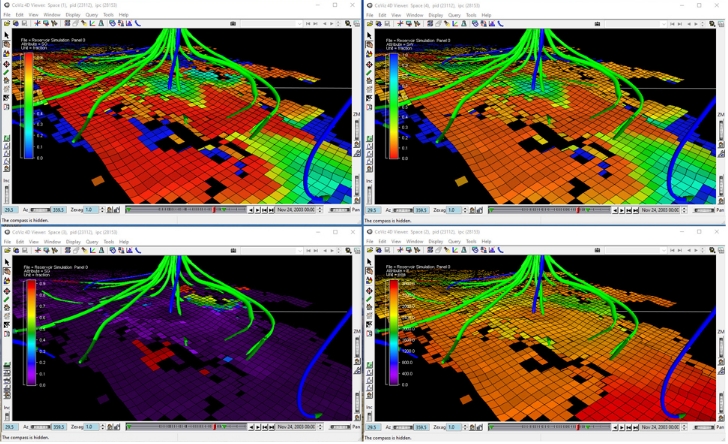The height and width of the screenshot is (444, 728).
Task: Click blue crescent icon in Space (1) toolbar
Action: coord(138,23)
